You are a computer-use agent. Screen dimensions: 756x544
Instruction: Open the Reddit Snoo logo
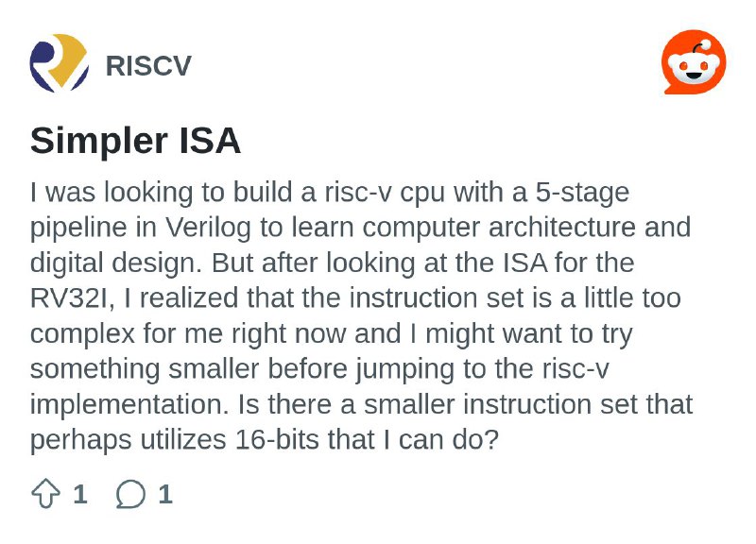694,62
